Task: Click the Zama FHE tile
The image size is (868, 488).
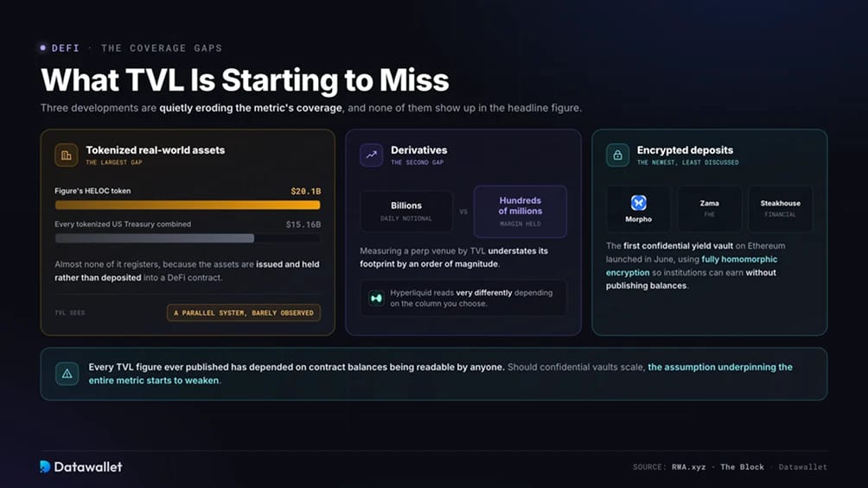Action: 709,209
